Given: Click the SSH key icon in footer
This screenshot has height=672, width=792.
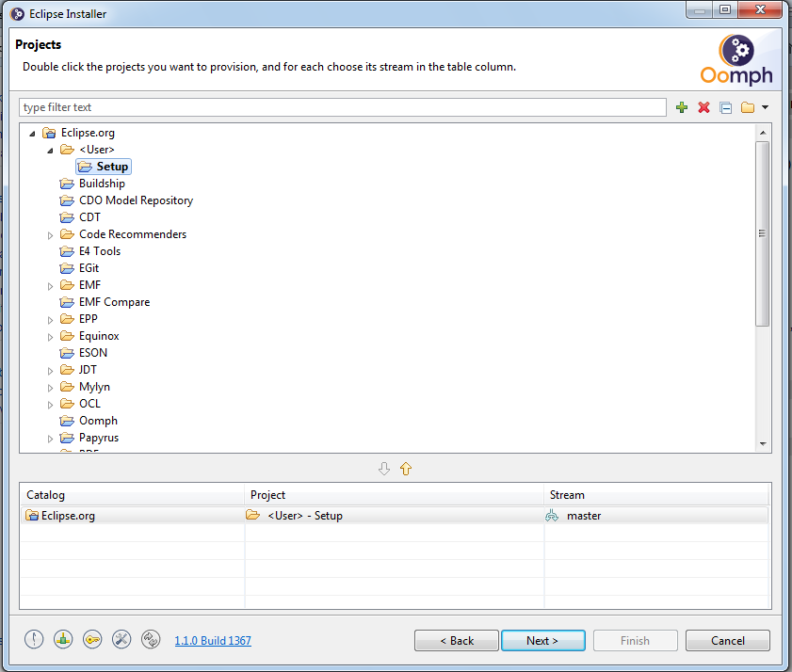Looking at the screenshot, I should tap(92, 640).
